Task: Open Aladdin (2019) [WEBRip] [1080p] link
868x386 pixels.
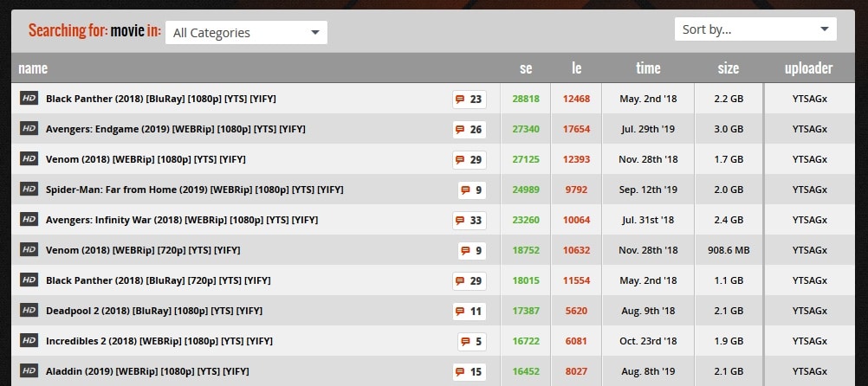Action: pyautogui.click(x=147, y=371)
